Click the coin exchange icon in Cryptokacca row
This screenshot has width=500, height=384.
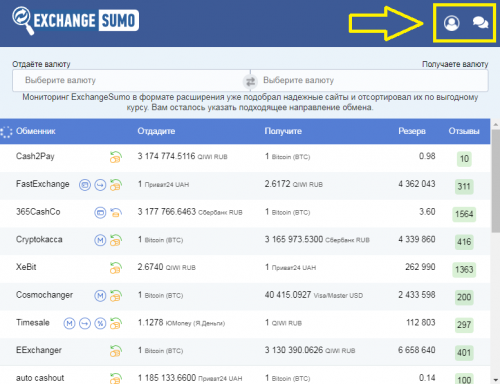116,240
